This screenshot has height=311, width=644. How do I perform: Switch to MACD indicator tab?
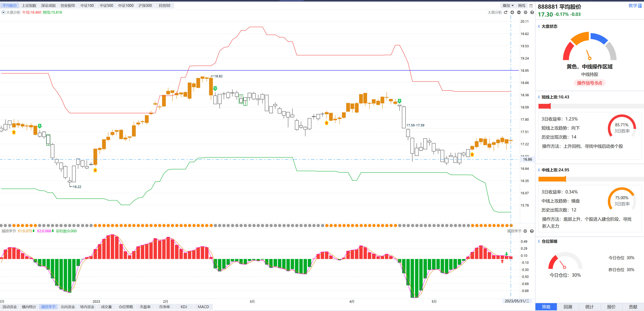[203, 307]
